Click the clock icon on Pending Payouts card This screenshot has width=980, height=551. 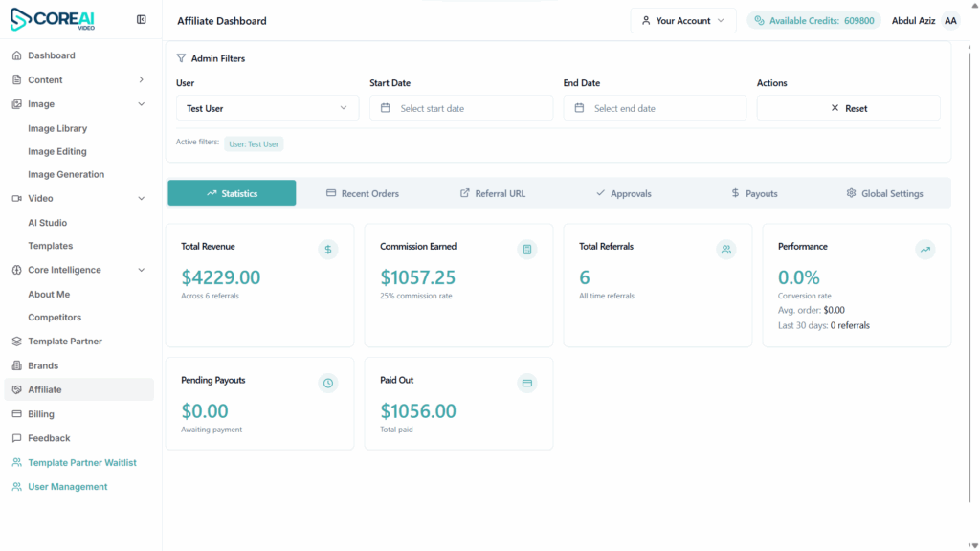[328, 384]
